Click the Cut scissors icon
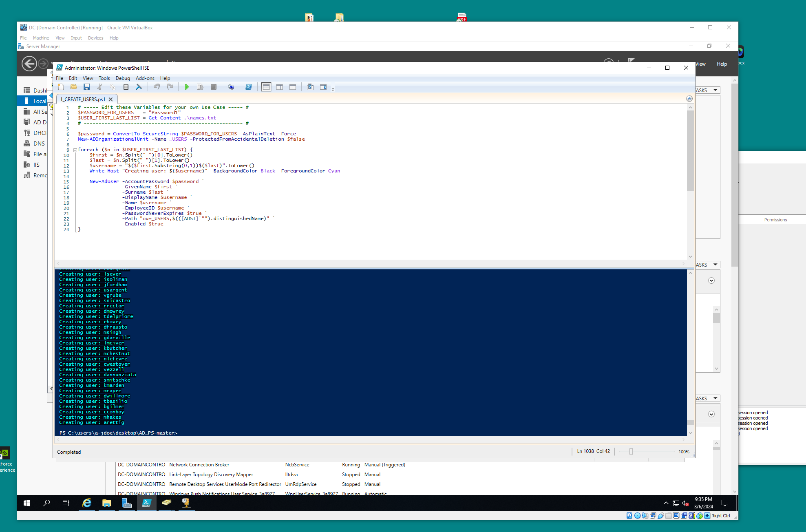The image size is (806, 532). [x=100, y=87]
